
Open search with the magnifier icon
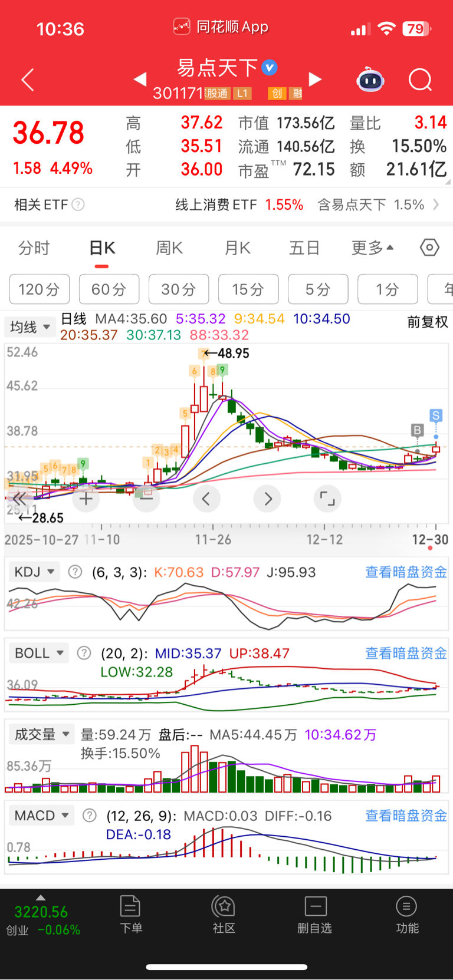421,80
